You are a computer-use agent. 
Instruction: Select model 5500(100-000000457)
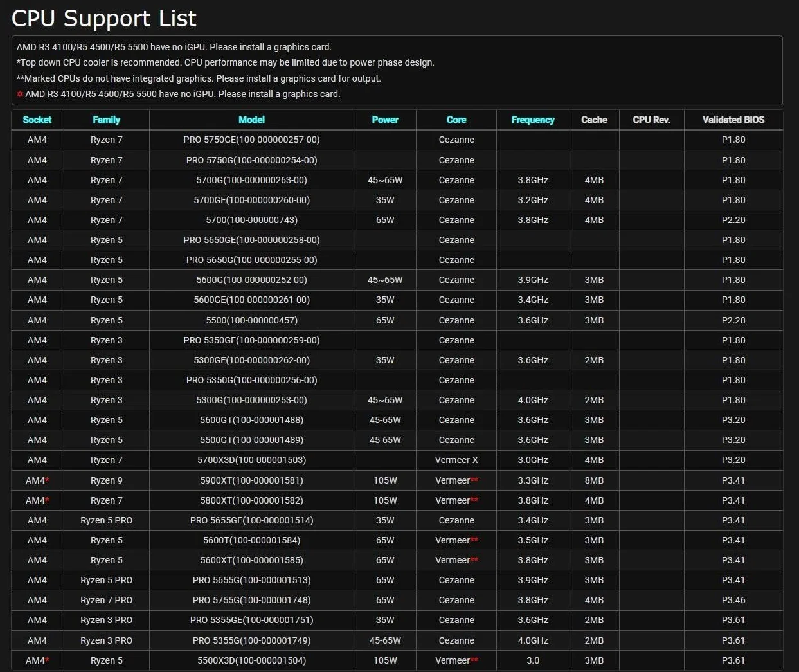click(251, 320)
